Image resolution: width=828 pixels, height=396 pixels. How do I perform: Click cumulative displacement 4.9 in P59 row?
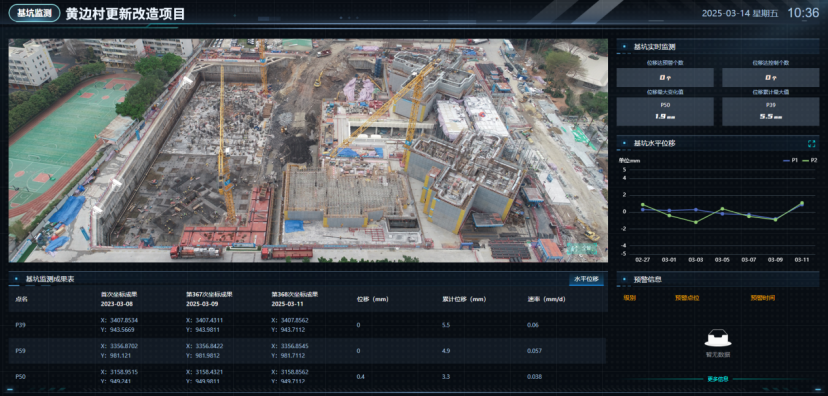tap(446, 351)
